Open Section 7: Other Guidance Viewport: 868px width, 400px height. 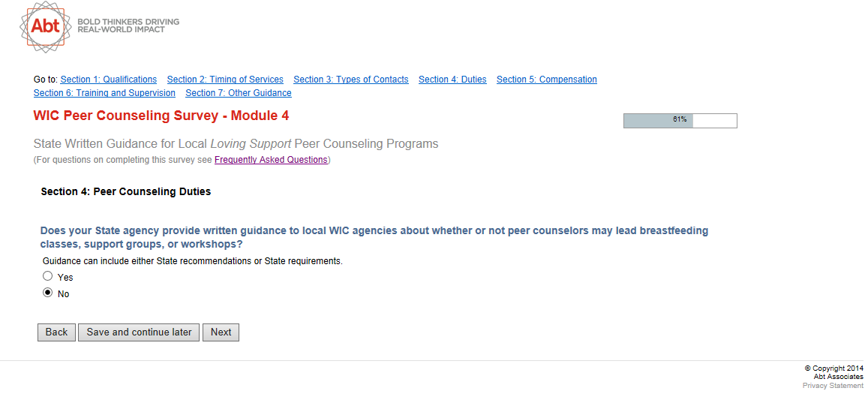click(x=239, y=93)
